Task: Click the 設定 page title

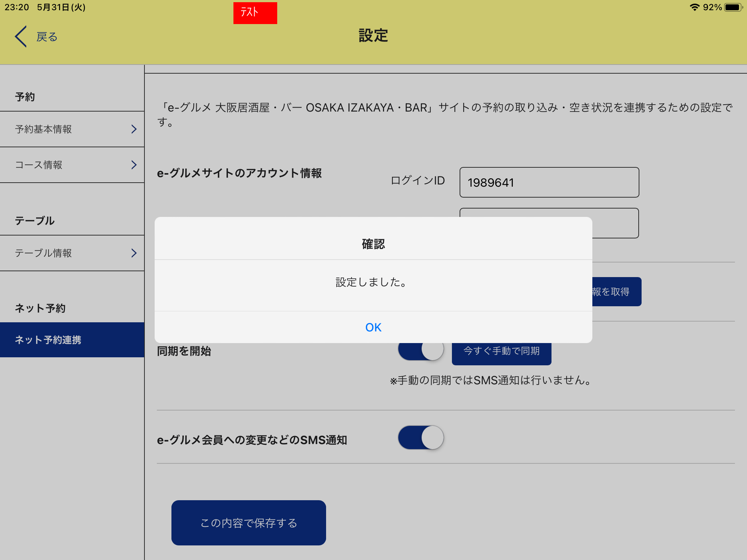Action: coord(373,35)
